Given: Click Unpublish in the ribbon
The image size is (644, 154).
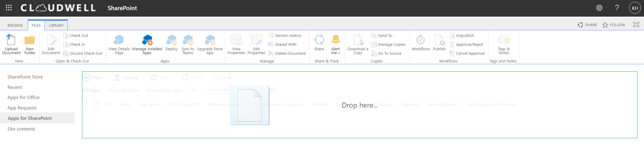Looking at the screenshot, I should [462, 35].
